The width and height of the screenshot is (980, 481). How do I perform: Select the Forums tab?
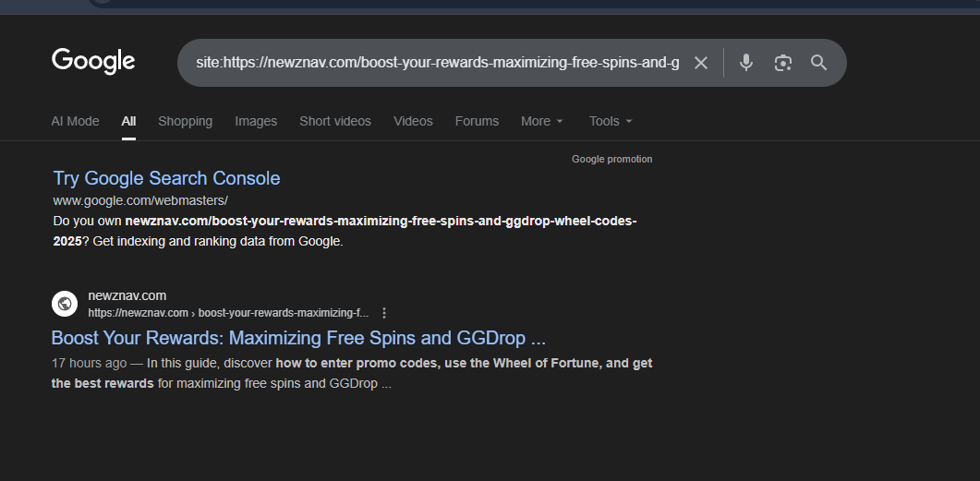pos(477,121)
